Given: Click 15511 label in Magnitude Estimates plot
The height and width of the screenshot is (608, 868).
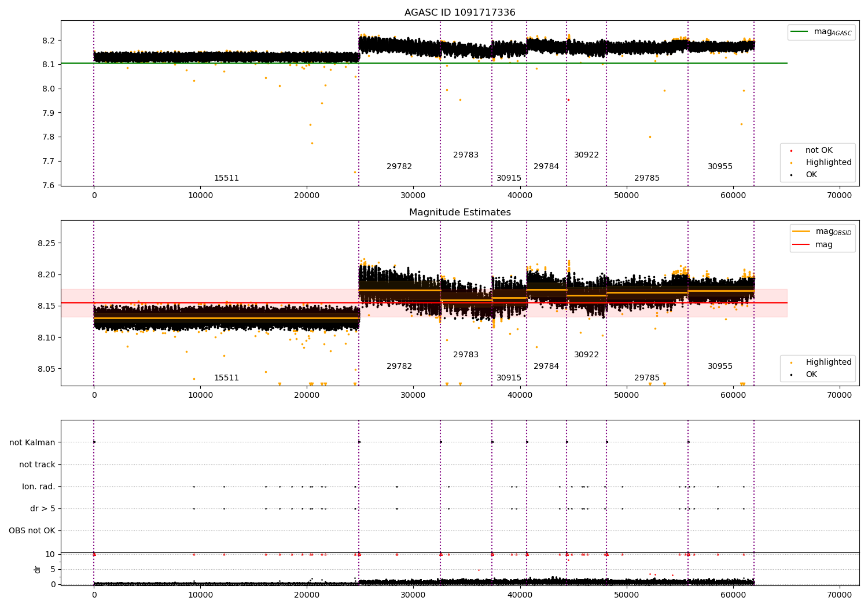Looking at the screenshot, I should (x=226, y=378).
